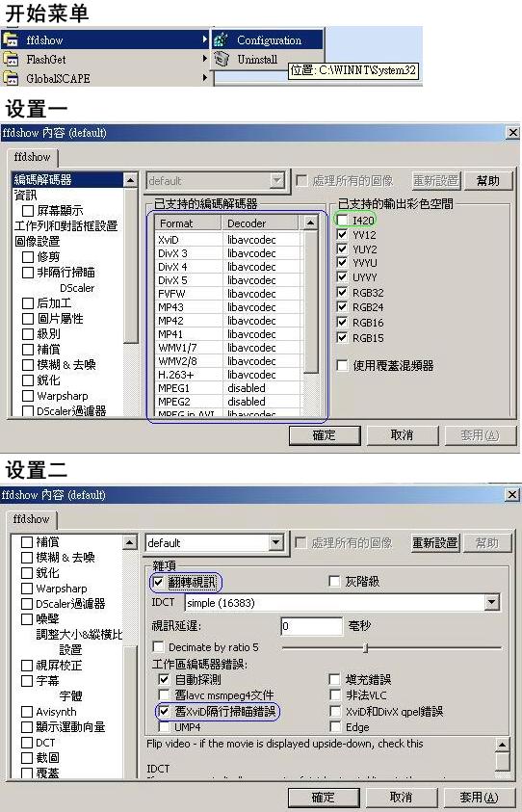The height and width of the screenshot is (812, 522).
Task: Select DScaler in the upper tree
Action: (x=77, y=288)
